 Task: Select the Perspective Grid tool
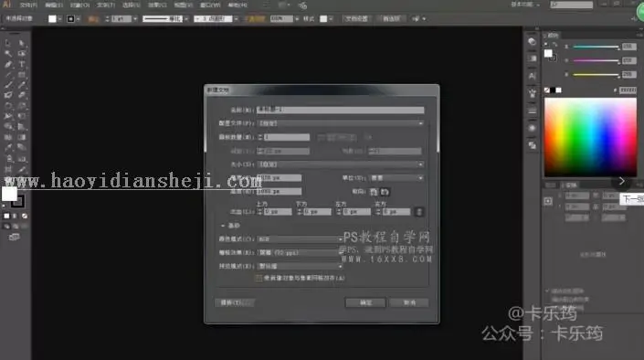22,127
